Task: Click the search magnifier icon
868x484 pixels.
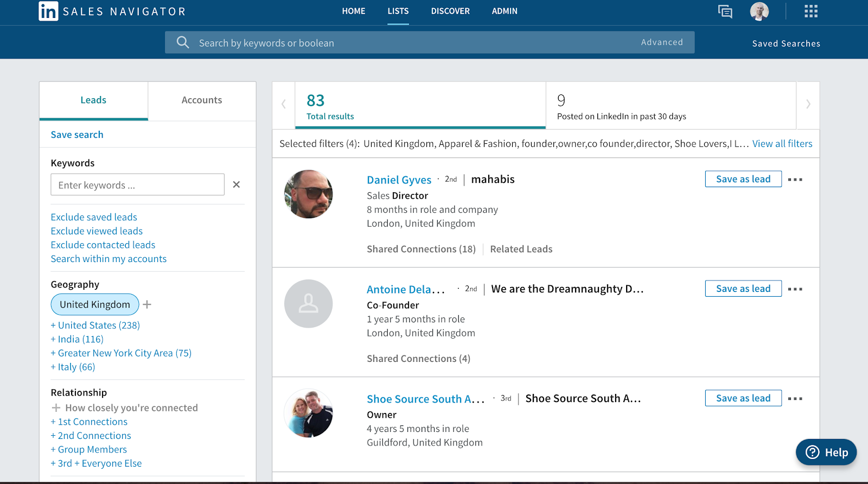Action: [183, 42]
